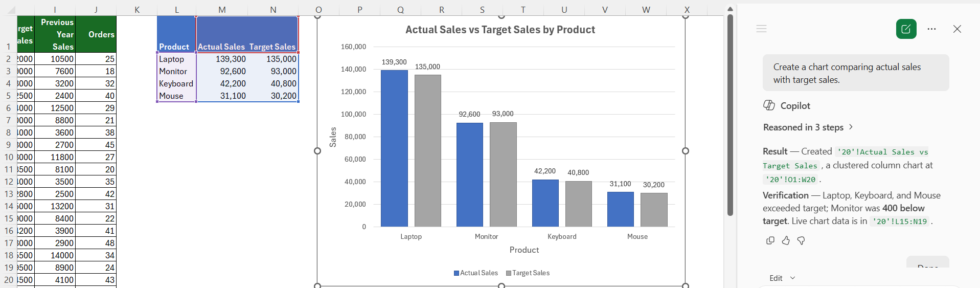Select the chart title text

[x=500, y=30]
